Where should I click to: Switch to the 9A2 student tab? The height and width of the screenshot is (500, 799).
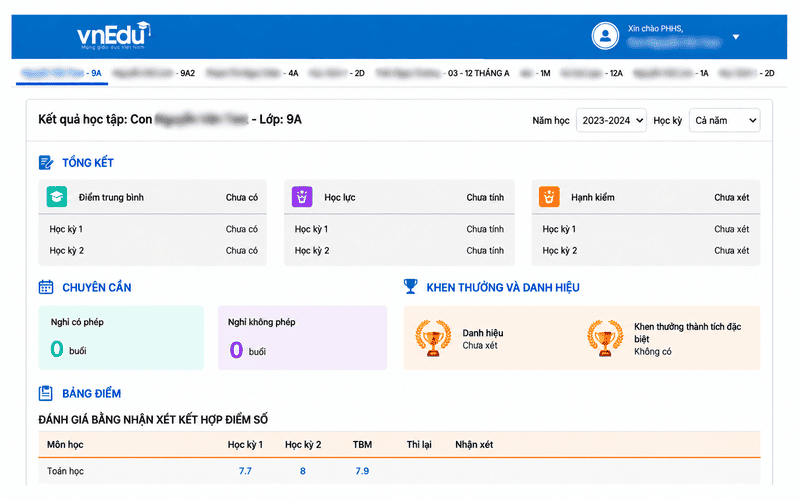(x=154, y=73)
